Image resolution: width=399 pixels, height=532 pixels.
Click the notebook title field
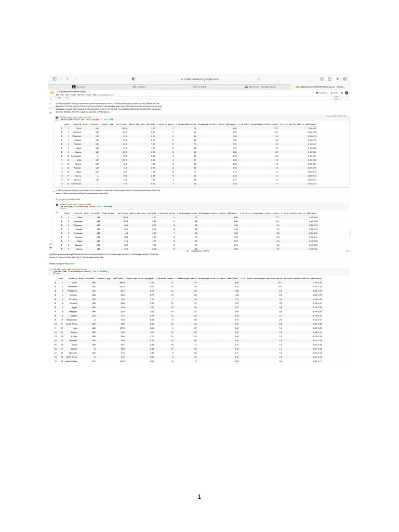click(72, 91)
